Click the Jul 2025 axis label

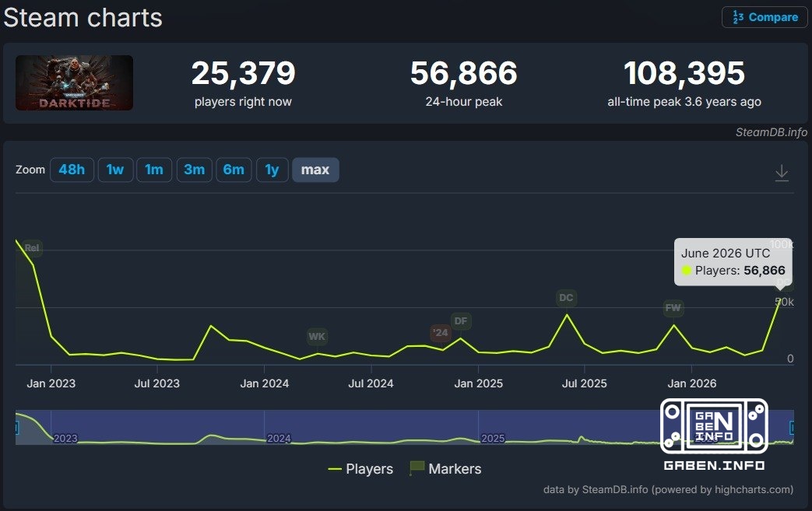point(584,383)
